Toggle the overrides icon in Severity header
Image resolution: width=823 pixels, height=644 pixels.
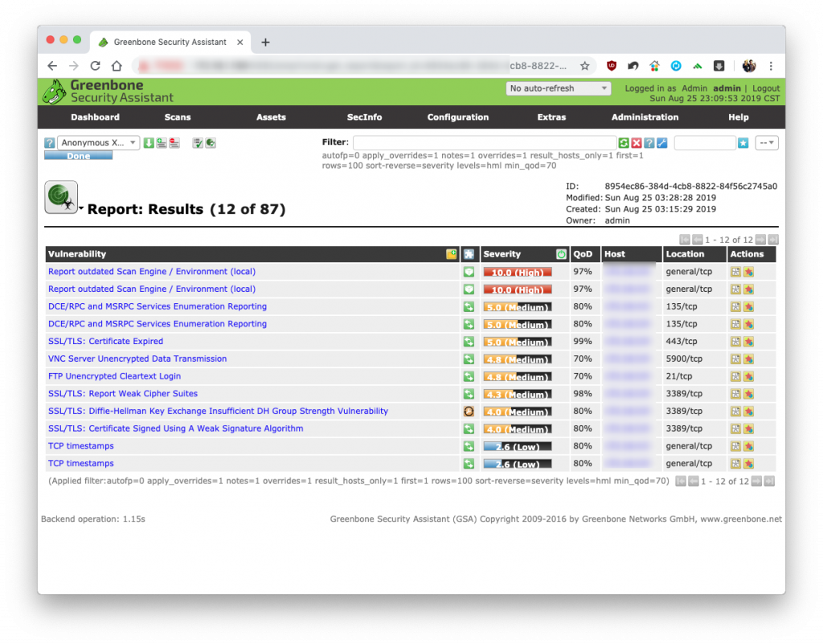(561, 254)
